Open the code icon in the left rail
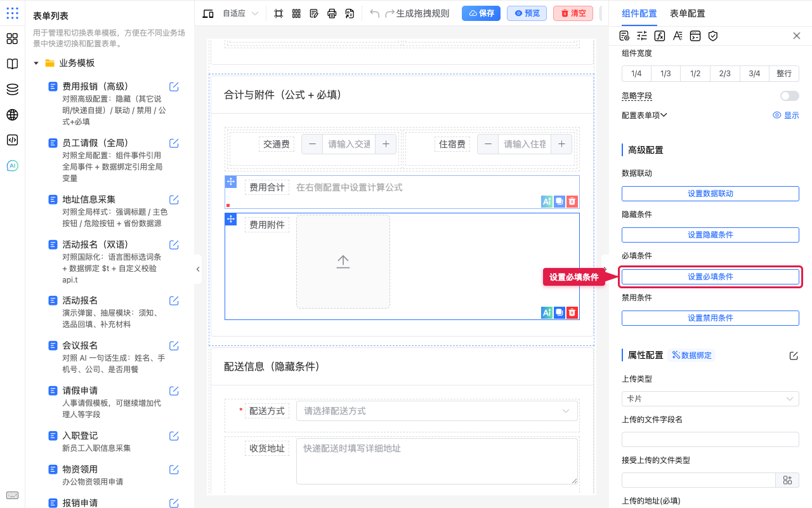 [12, 140]
